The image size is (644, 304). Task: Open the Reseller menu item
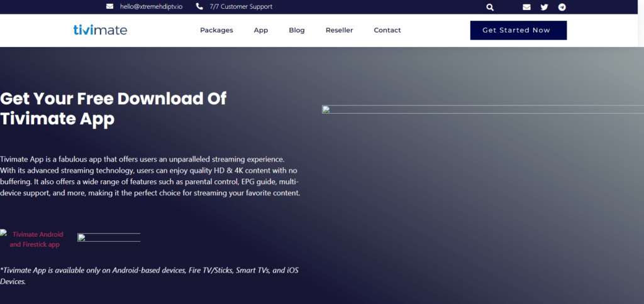click(339, 30)
